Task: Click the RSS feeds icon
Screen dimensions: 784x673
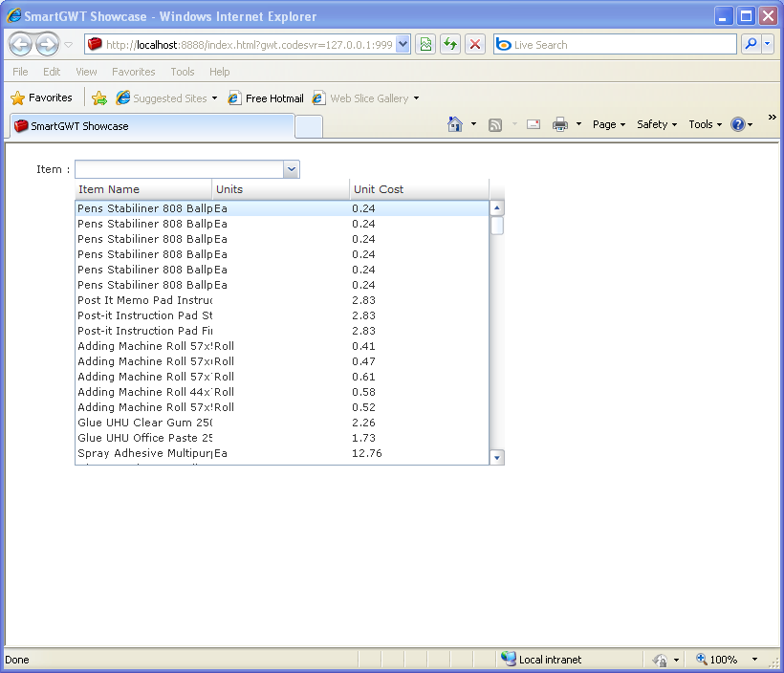Action: pyautogui.click(x=495, y=124)
